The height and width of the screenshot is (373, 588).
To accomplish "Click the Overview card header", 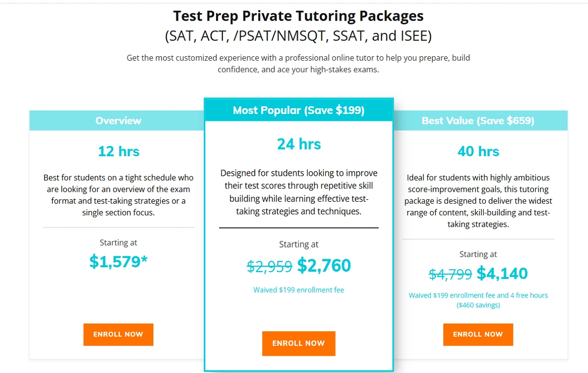I will (118, 120).
